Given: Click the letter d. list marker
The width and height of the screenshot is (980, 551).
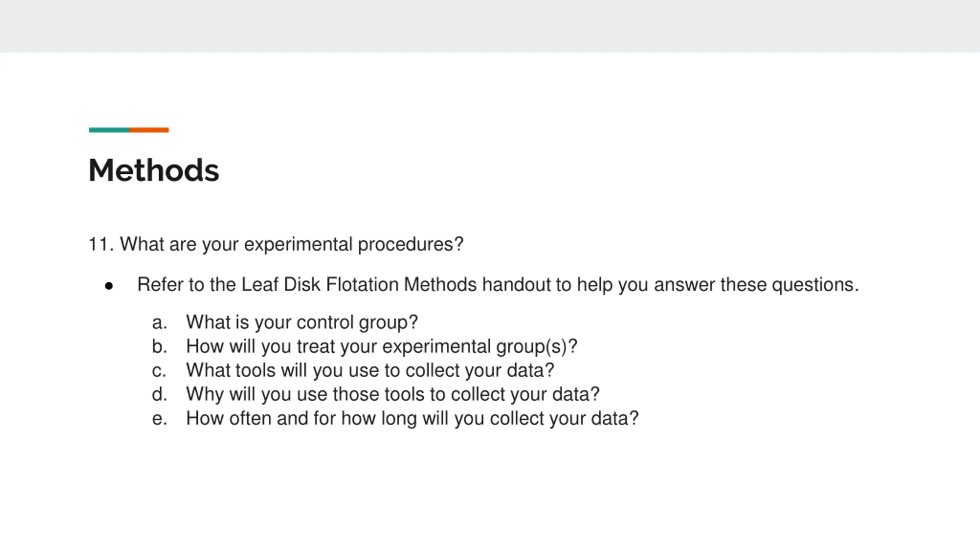Looking at the screenshot, I should pyautogui.click(x=160, y=395).
